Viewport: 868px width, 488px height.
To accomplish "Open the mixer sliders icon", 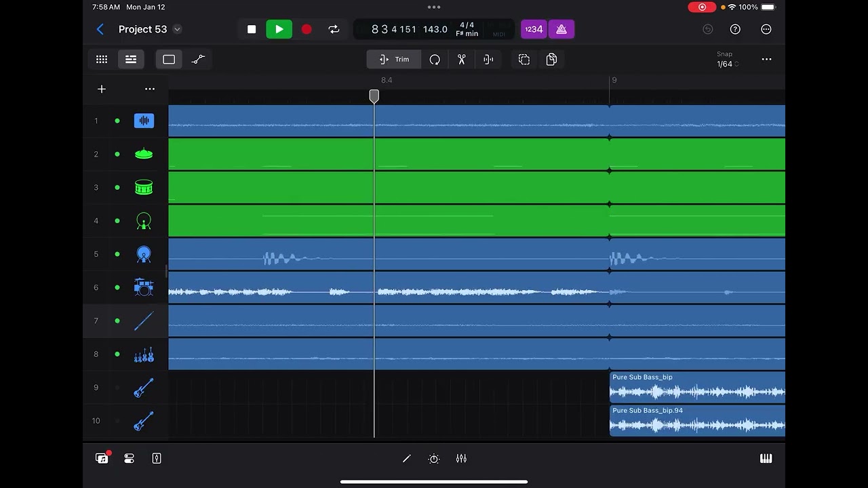I will [x=461, y=459].
